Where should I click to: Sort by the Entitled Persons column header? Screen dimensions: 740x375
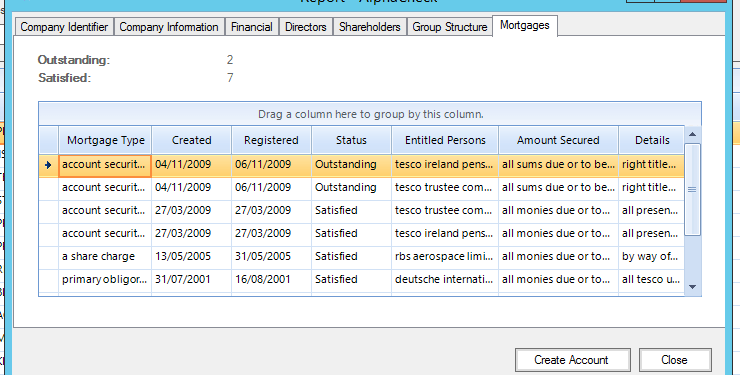pyautogui.click(x=445, y=140)
